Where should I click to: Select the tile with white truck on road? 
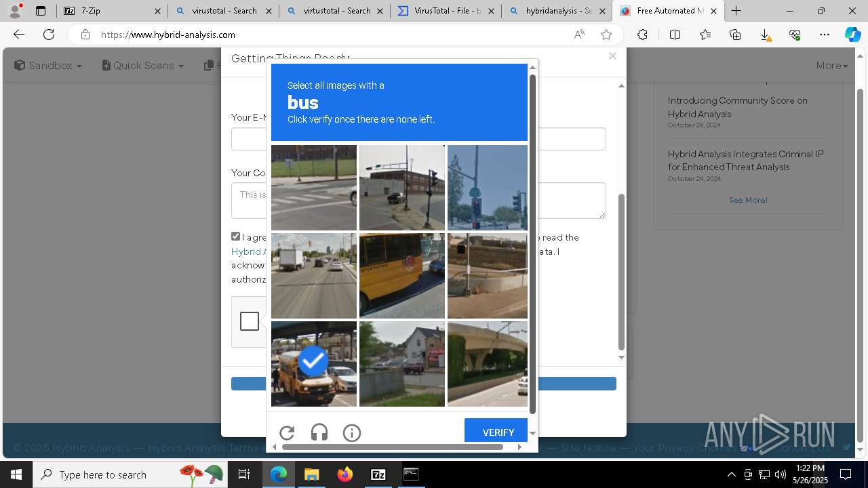tap(314, 276)
